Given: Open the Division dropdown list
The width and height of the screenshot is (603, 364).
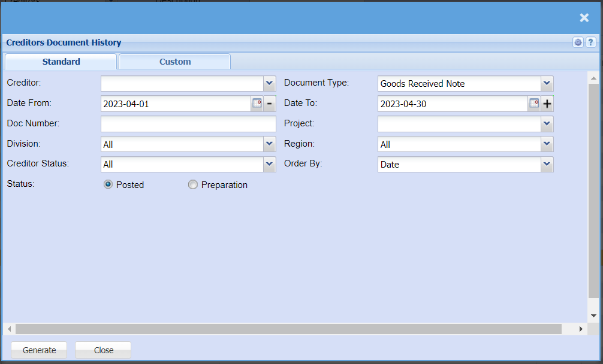Looking at the screenshot, I should point(269,144).
